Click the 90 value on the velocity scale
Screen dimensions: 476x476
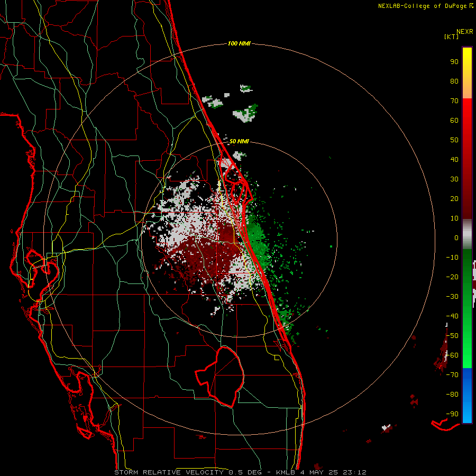click(454, 62)
